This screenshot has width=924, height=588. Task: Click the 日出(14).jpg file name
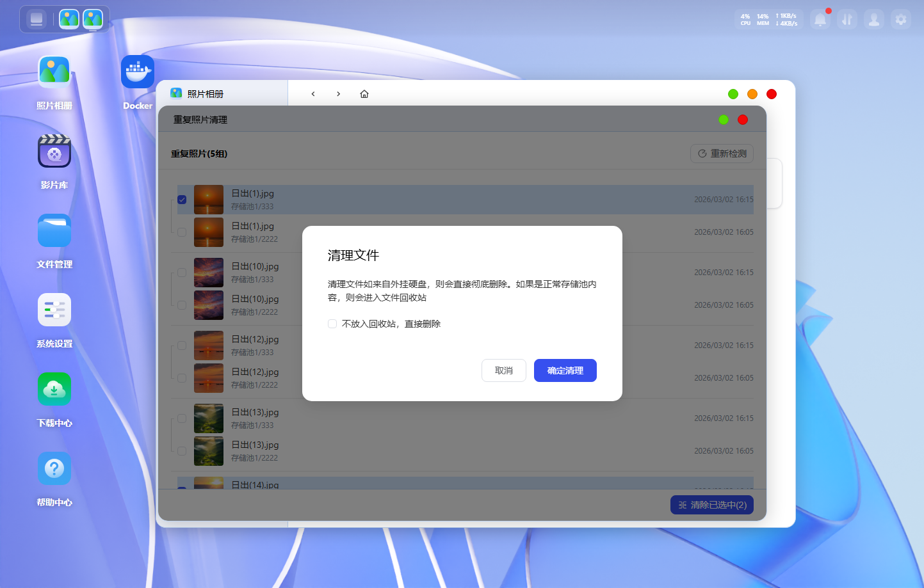tap(255, 485)
